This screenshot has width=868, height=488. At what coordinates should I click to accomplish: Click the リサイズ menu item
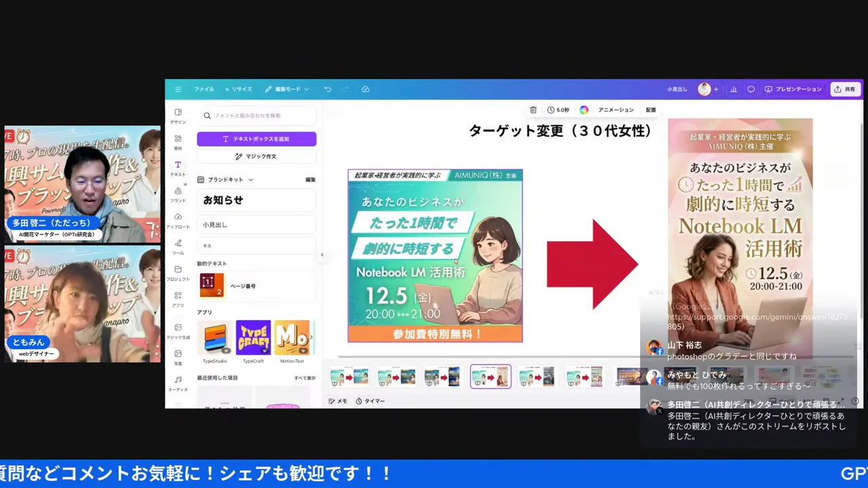239,89
